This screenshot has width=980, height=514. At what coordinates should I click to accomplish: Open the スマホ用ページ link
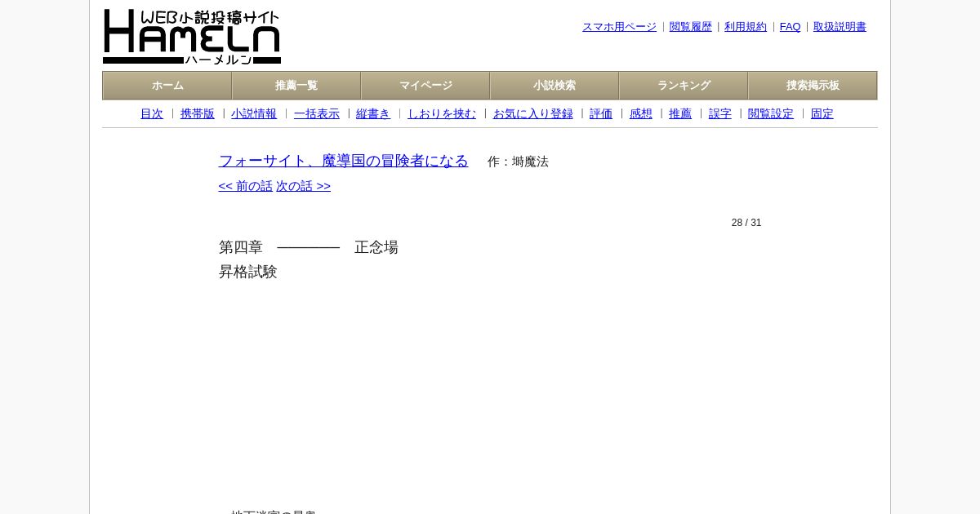point(619,27)
